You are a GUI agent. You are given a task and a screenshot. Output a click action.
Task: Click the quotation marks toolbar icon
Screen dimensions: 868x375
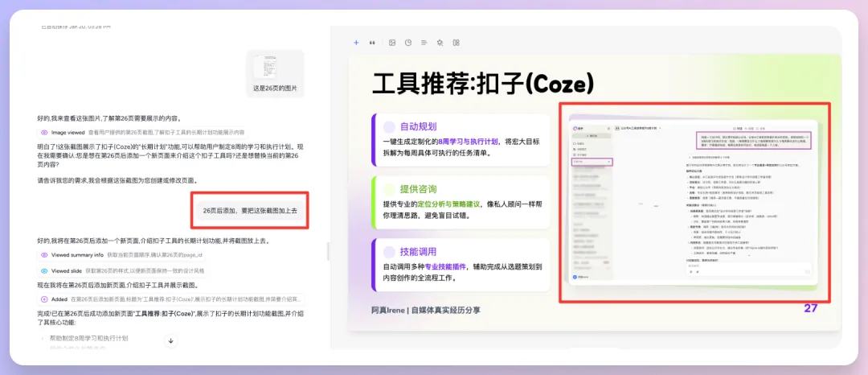click(372, 43)
